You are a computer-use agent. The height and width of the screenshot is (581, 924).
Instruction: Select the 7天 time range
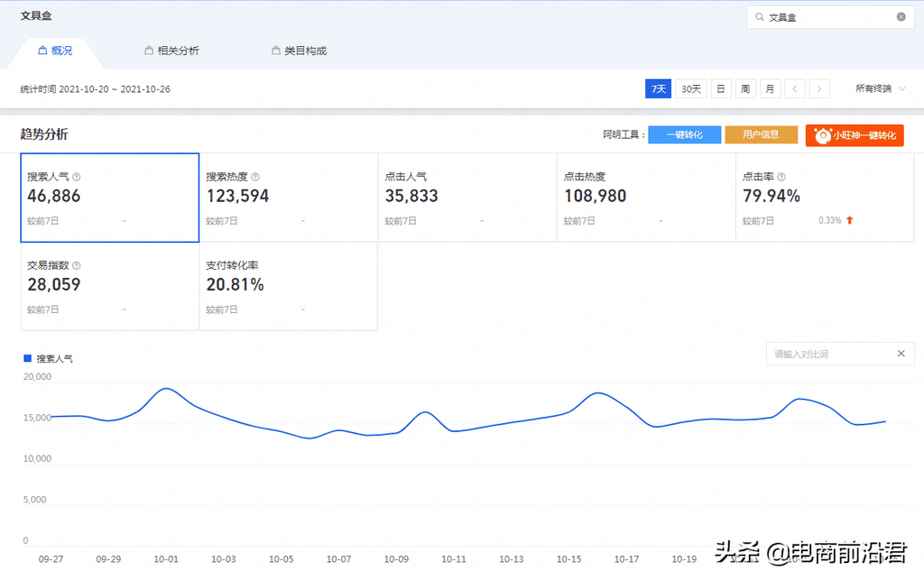coord(658,89)
